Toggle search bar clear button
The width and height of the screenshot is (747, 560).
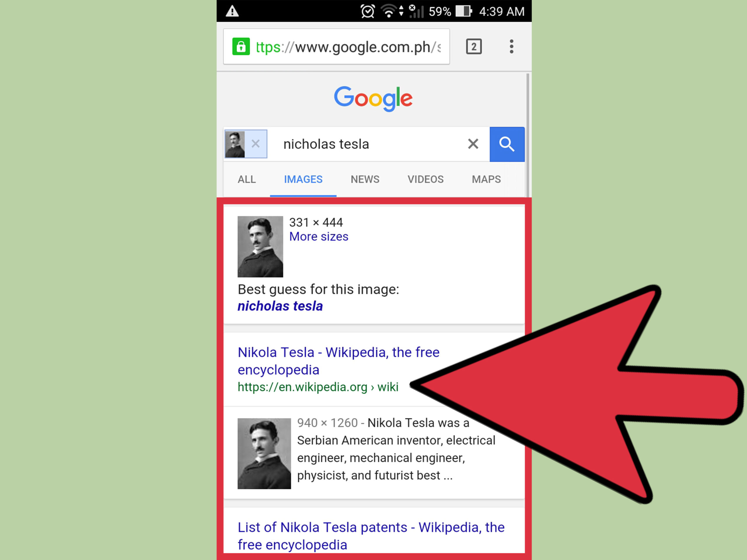click(x=473, y=143)
